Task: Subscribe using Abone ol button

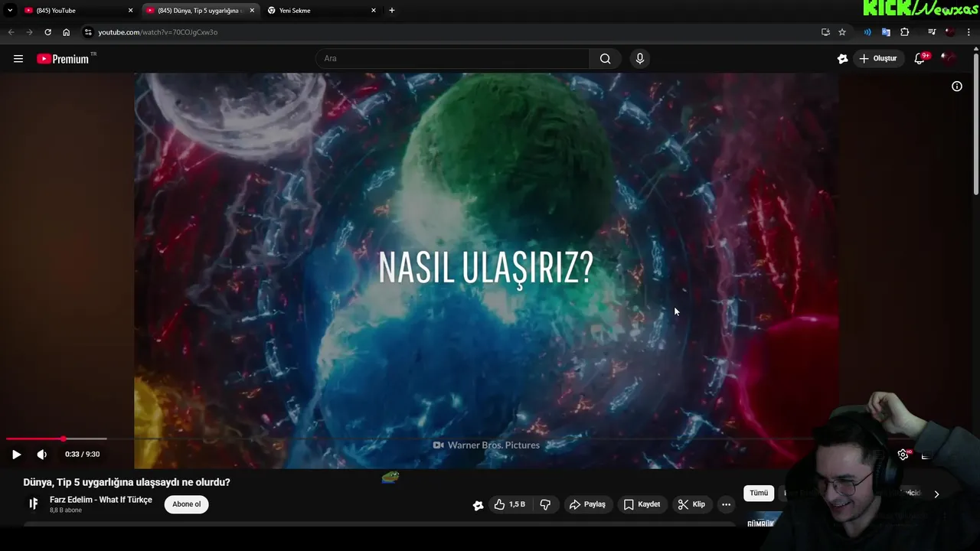Action: [x=187, y=504]
